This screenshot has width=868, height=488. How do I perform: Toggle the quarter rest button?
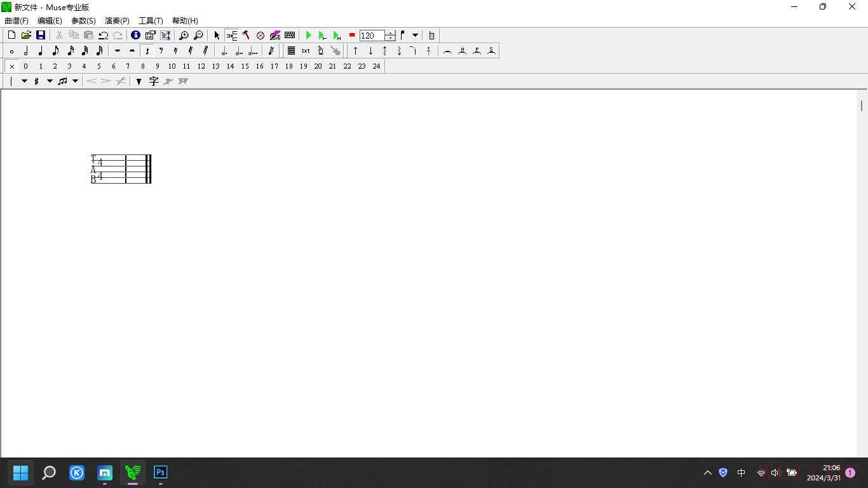click(x=147, y=51)
